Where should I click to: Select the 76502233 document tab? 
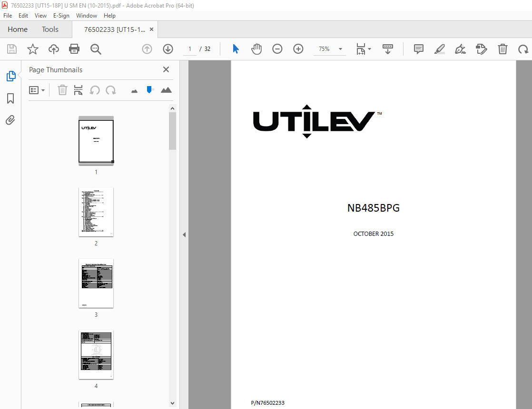coord(114,29)
